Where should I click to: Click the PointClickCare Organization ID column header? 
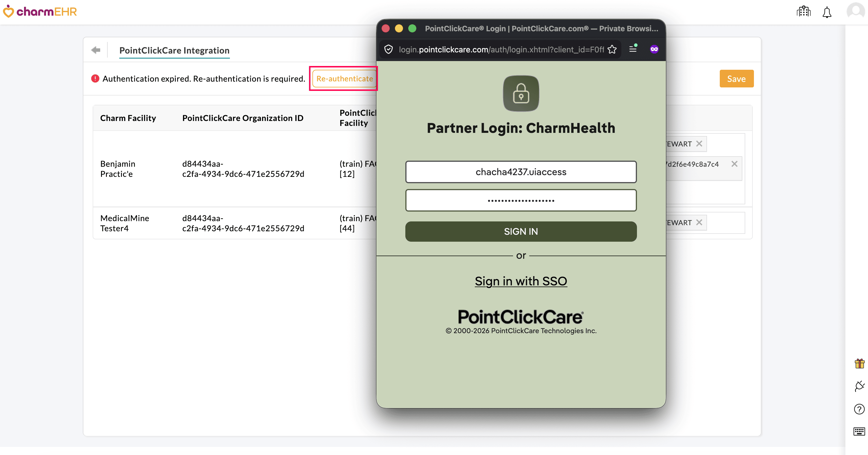[x=243, y=118]
